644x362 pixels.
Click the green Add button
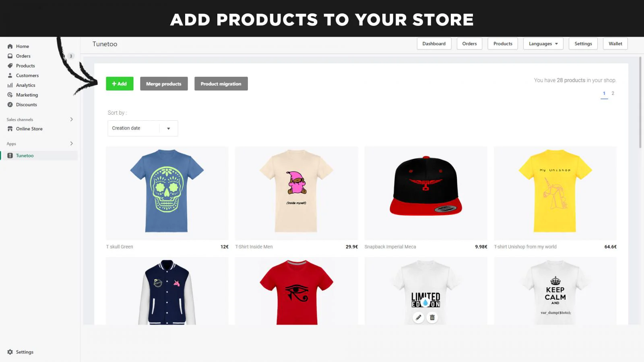pyautogui.click(x=120, y=84)
